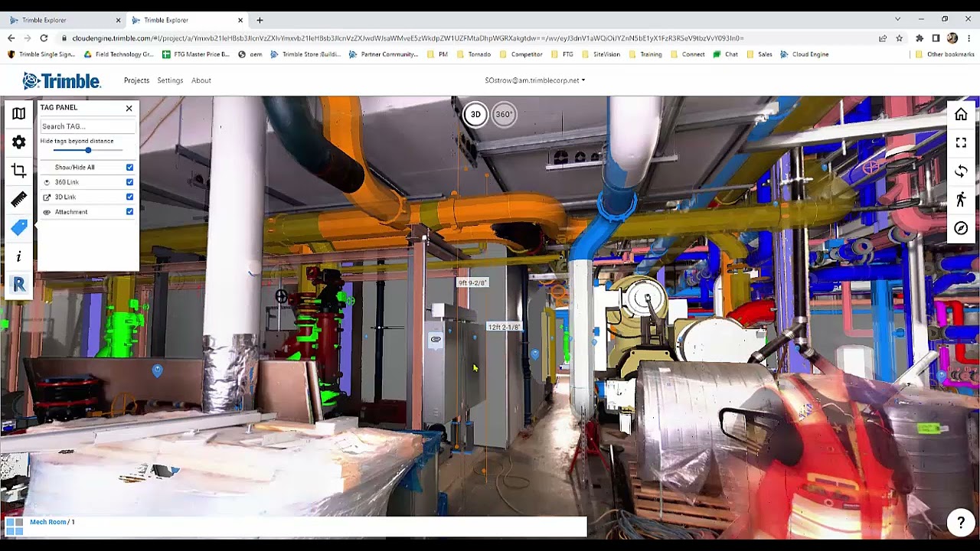
Task: Click the rotate/reset view icon
Action: pyautogui.click(x=961, y=171)
